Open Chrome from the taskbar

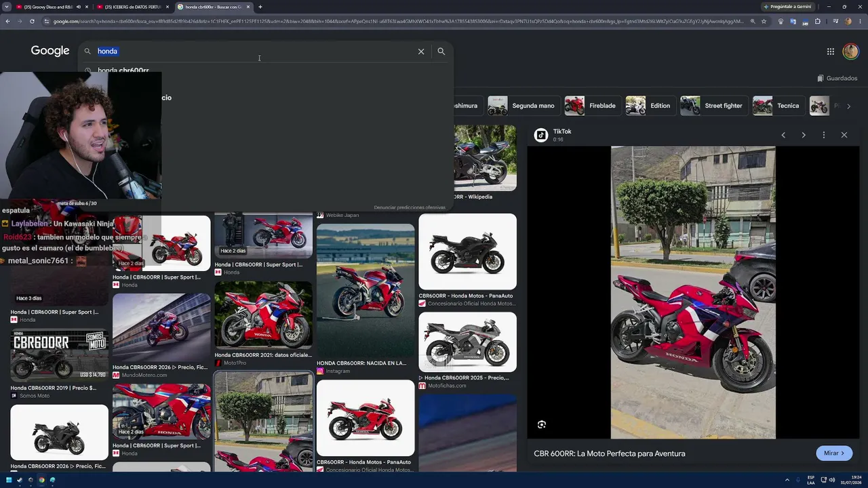pos(41,481)
